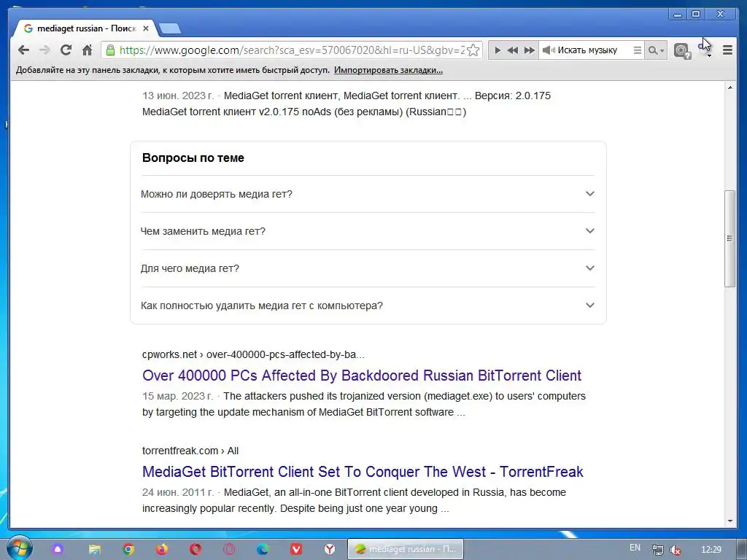
Task: Click the muted volume tray icon
Action: click(675, 550)
